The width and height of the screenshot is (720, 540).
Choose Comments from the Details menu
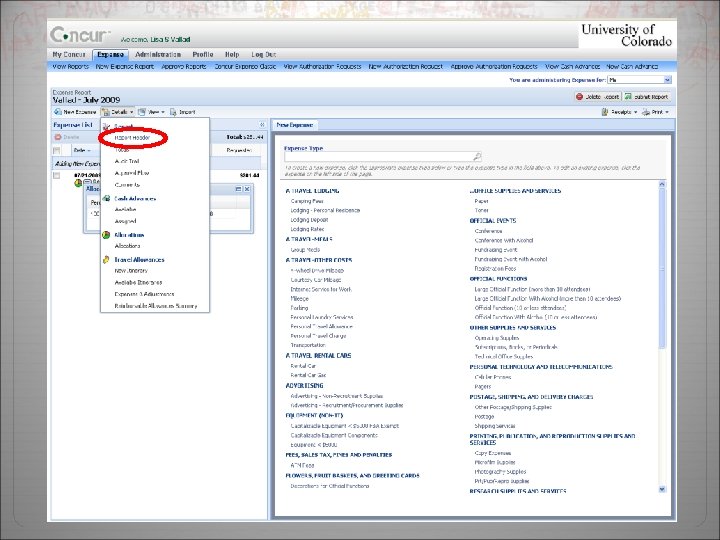[x=127, y=185]
